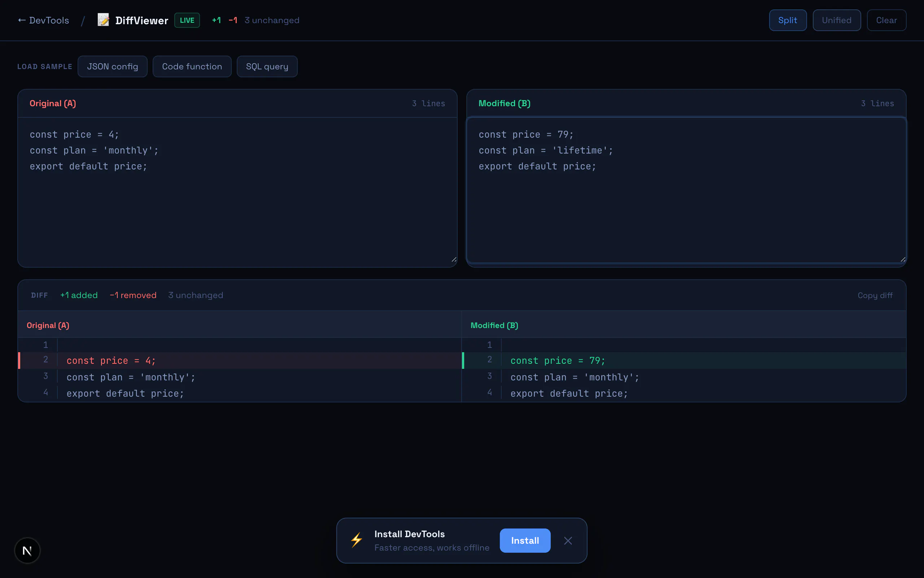This screenshot has height=578, width=924.
Task: Clear both diff inputs
Action: tap(886, 20)
